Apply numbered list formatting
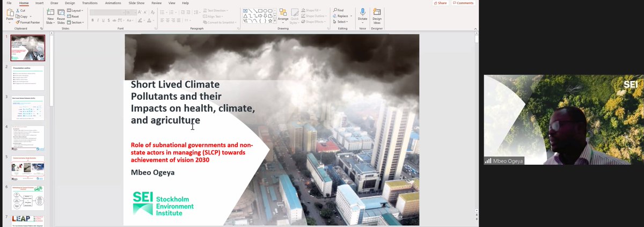Screen dimensions: 644x227 pyautogui.click(x=172, y=12)
